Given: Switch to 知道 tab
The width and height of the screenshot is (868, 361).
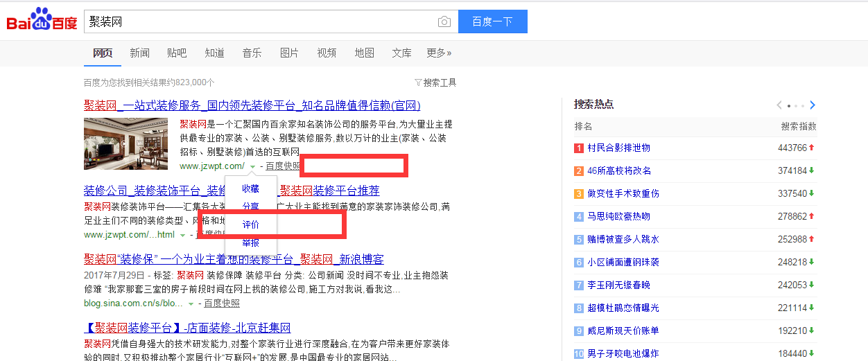Looking at the screenshot, I should pos(214,53).
